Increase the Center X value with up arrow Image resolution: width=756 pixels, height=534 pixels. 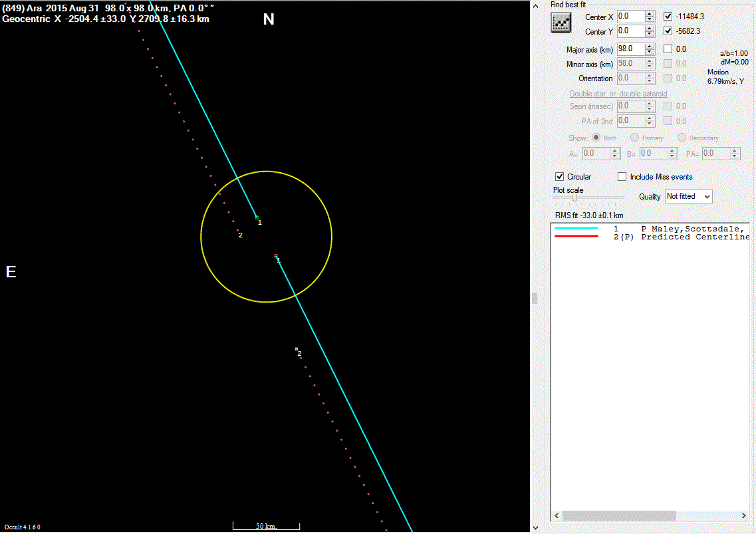pyautogui.click(x=650, y=13)
